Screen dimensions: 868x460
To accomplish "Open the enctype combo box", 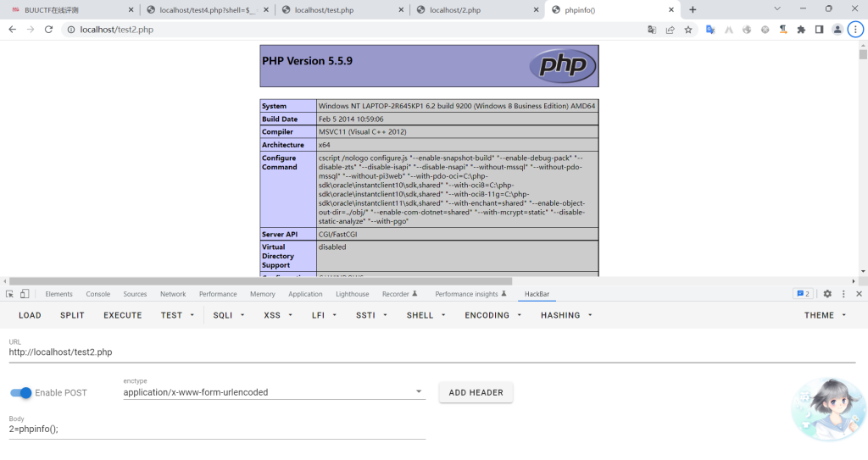I will point(273,392).
